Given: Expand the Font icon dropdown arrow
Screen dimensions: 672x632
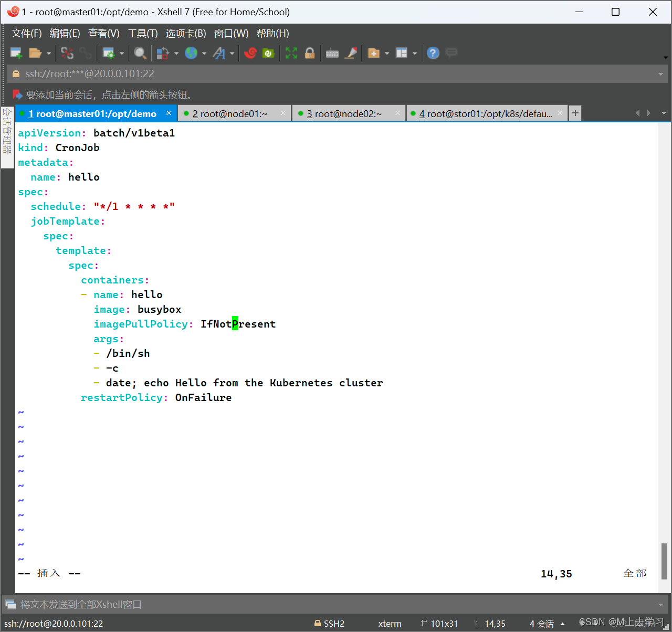Looking at the screenshot, I should (x=232, y=54).
